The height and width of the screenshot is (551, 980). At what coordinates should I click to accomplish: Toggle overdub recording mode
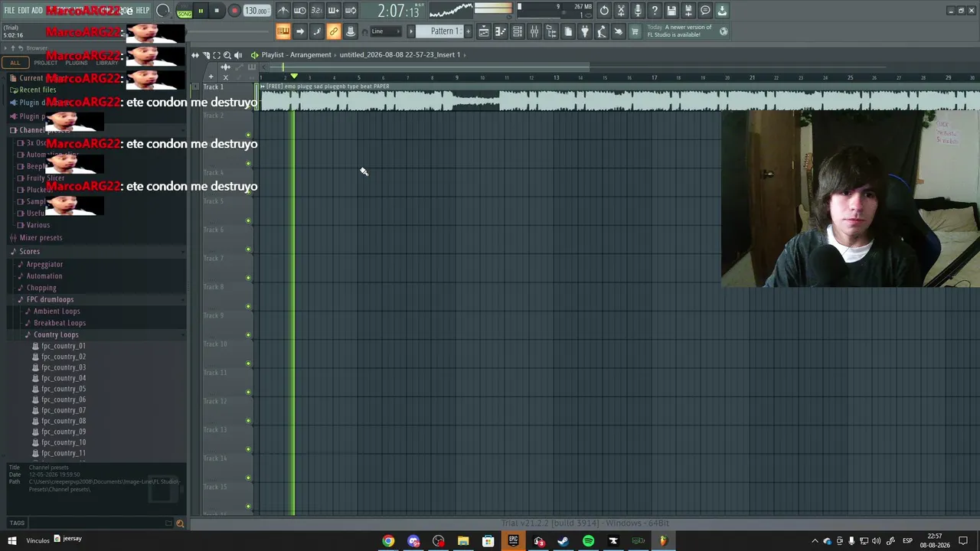(334, 11)
